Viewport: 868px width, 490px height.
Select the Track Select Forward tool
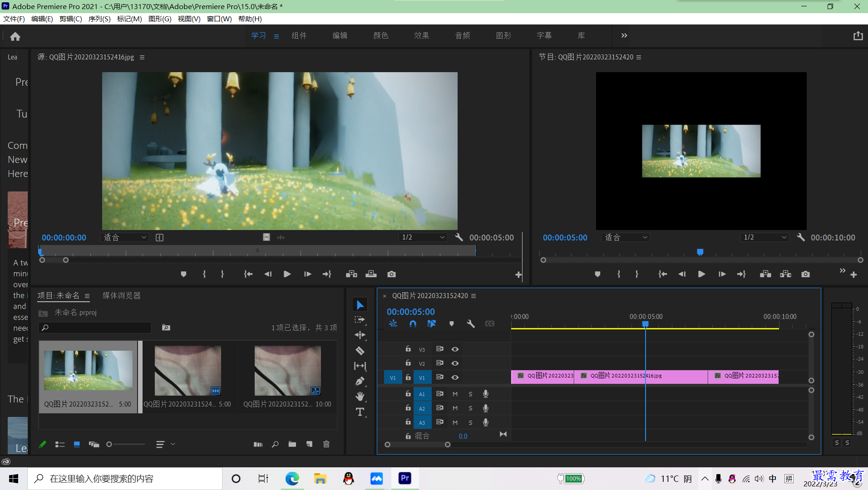point(360,320)
